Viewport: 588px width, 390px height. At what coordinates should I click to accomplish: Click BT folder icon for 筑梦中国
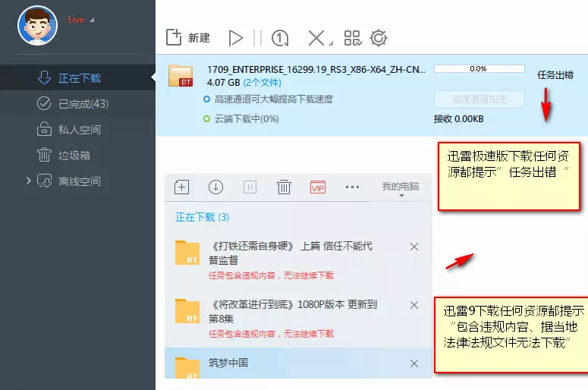pyautogui.click(x=187, y=368)
